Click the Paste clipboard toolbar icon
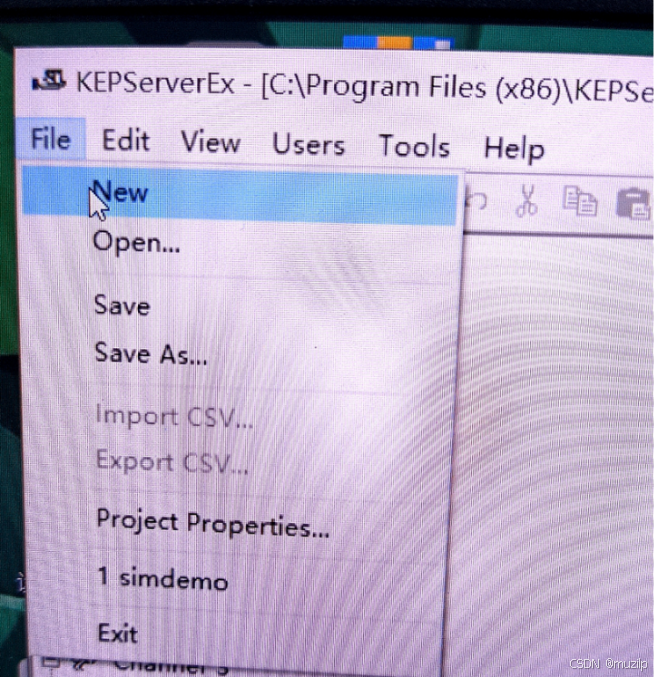This screenshot has height=678, width=658. coord(633,203)
